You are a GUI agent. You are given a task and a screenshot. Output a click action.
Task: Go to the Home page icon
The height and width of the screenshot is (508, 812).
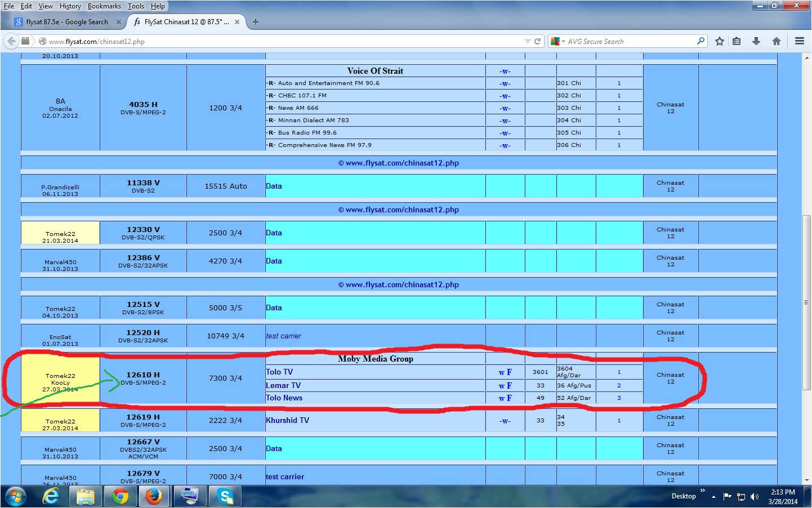coord(777,41)
